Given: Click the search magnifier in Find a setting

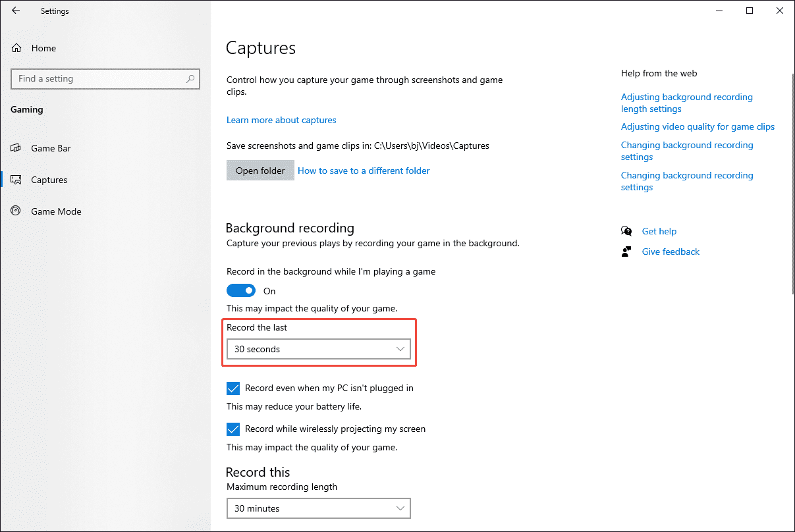Looking at the screenshot, I should [x=191, y=78].
